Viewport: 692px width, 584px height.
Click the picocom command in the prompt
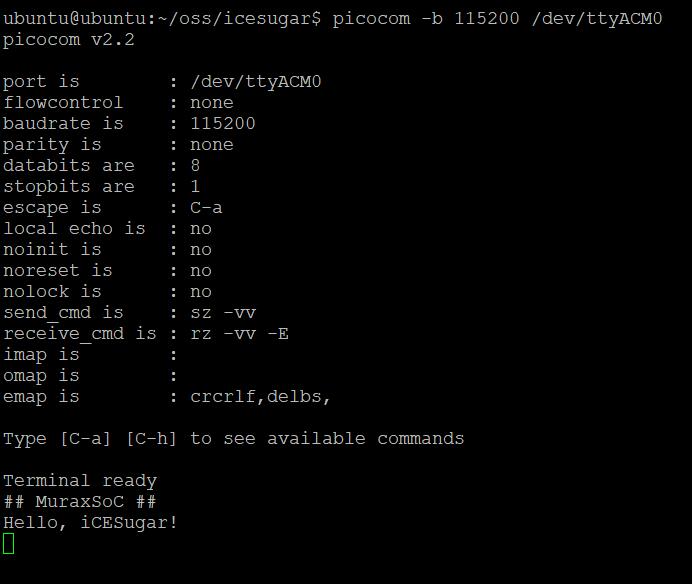(497, 19)
